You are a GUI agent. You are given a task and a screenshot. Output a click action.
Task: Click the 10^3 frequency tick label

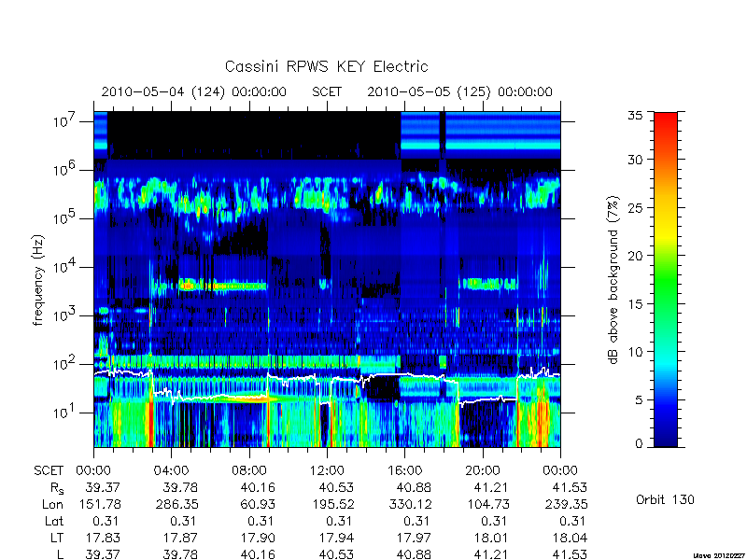pos(65,315)
